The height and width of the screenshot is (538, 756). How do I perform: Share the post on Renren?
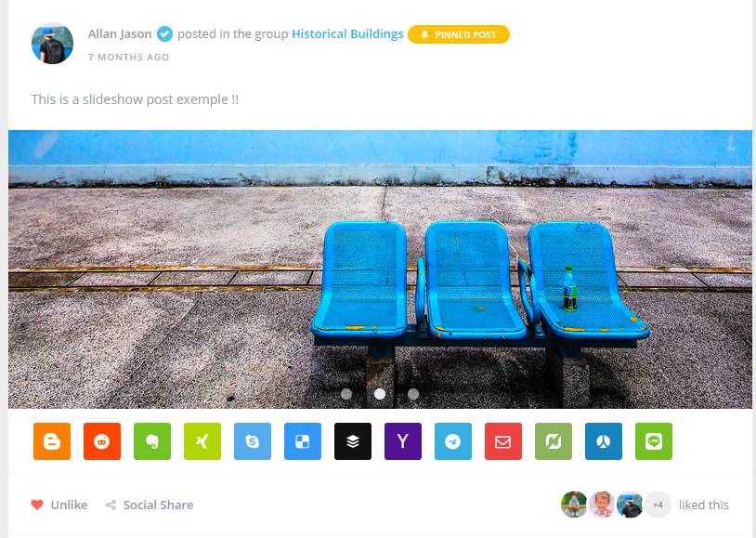(604, 441)
